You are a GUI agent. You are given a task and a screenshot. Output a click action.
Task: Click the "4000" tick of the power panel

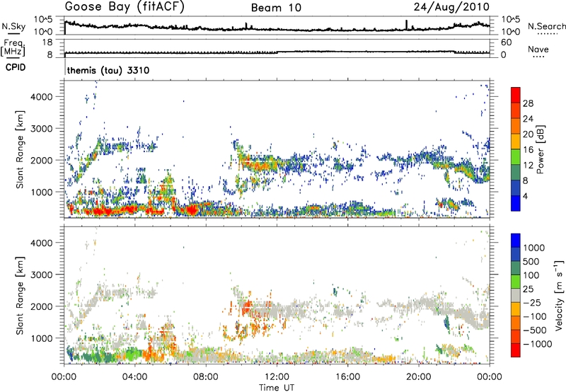click(42, 97)
